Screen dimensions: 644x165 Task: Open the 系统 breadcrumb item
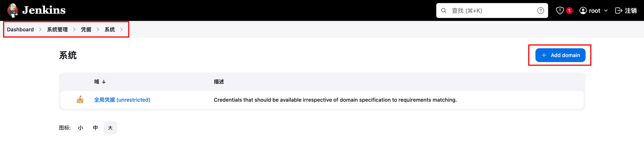[x=110, y=29]
